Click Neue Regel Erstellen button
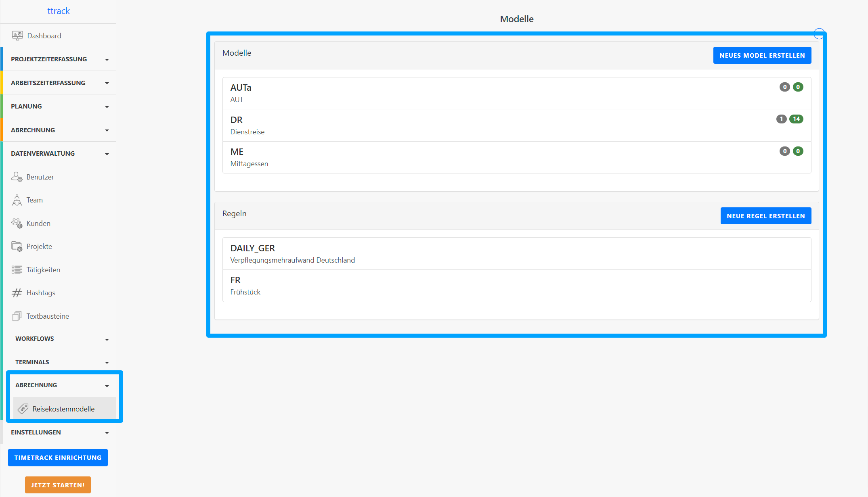This screenshot has height=497, width=868. 765,216
